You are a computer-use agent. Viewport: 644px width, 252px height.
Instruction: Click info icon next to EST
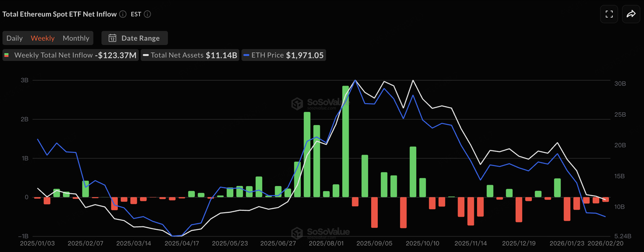pos(147,14)
